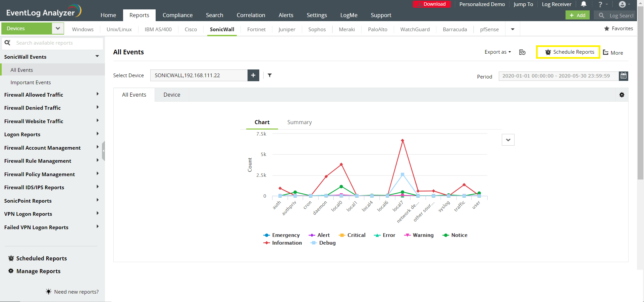Switch to the Summary chart view
This screenshot has width=644, height=302.
pos(300,122)
